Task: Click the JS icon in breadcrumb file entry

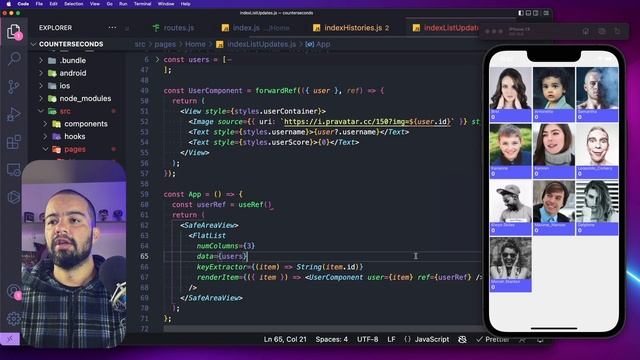Action: 220,44
